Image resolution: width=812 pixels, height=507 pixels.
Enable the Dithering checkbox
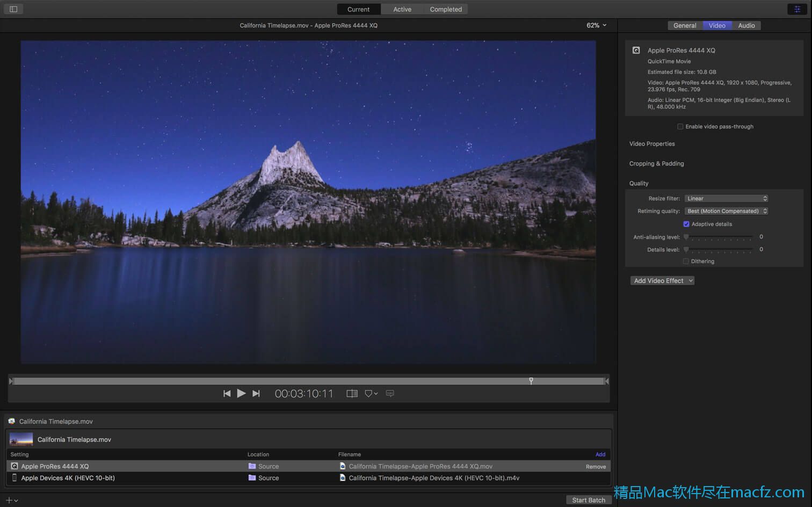(x=686, y=262)
